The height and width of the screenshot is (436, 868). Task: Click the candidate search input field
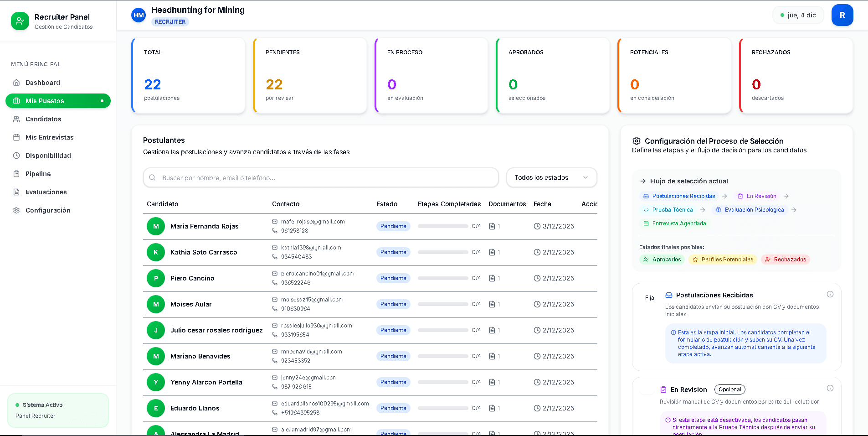(321, 178)
